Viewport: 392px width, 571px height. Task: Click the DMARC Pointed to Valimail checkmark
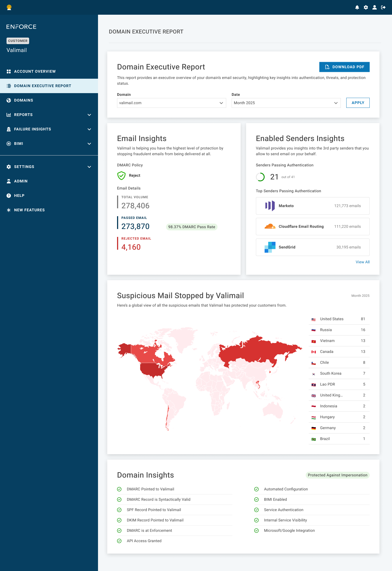pyautogui.click(x=119, y=489)
